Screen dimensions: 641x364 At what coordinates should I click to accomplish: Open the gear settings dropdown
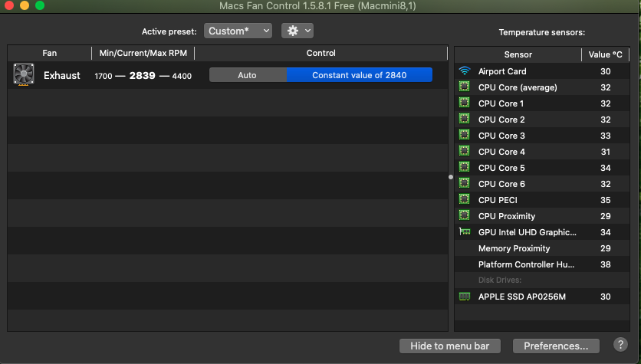[297, 31]
